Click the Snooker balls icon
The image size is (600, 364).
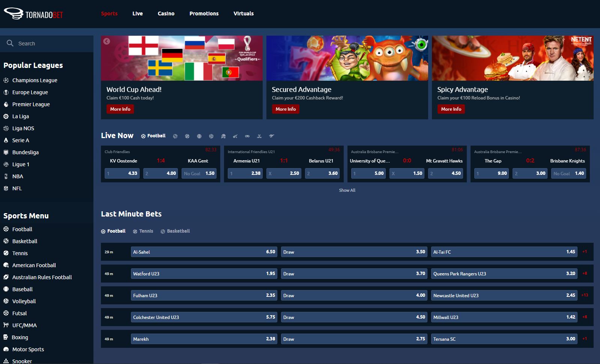point(6,361)
